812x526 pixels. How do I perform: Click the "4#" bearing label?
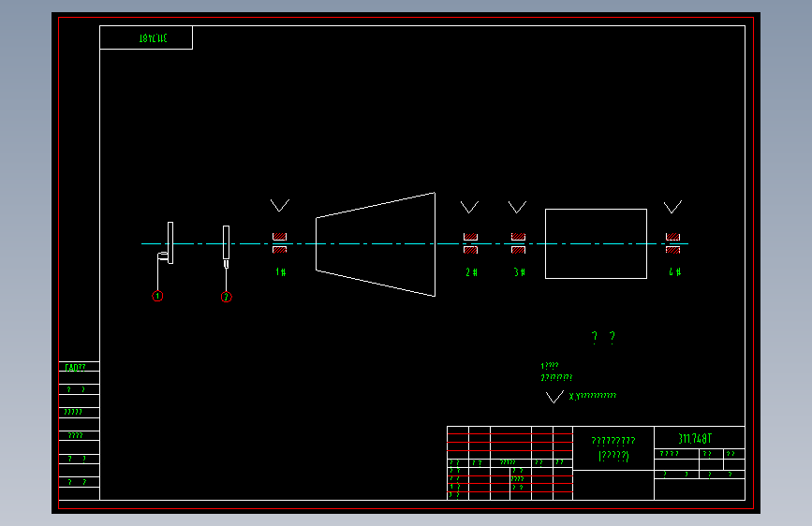[674, 271]
